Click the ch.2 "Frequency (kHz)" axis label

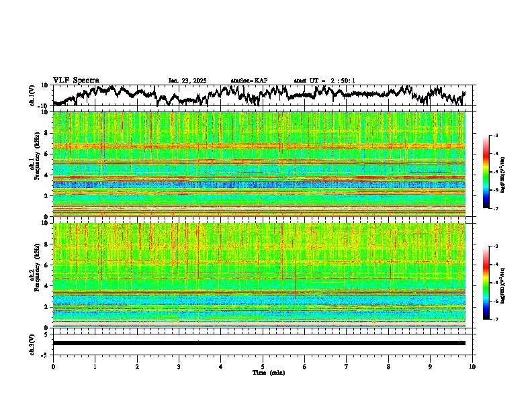[x=37, y=267]
